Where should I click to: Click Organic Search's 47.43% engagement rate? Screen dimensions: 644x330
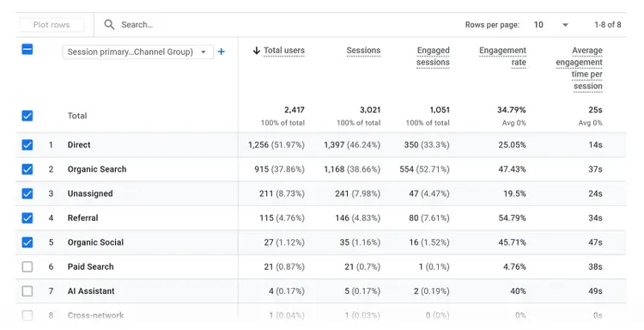(x=512, y=169)
